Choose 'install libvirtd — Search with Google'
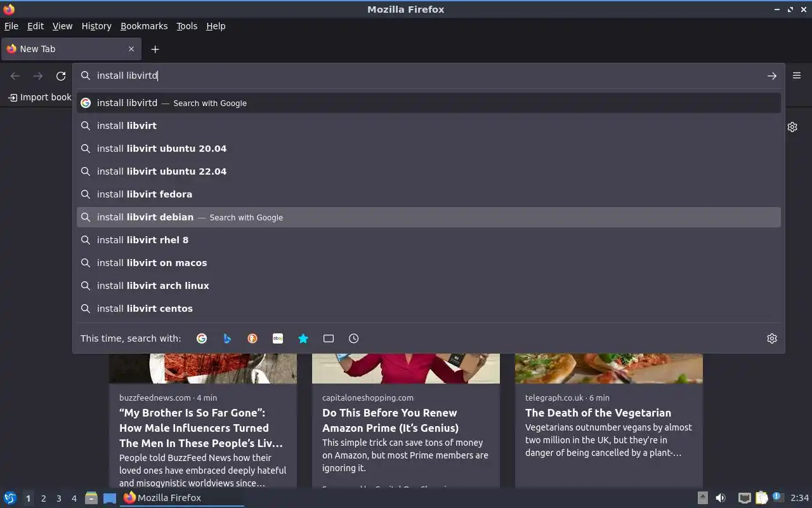 pyautogui.click(x=429, y=103)
